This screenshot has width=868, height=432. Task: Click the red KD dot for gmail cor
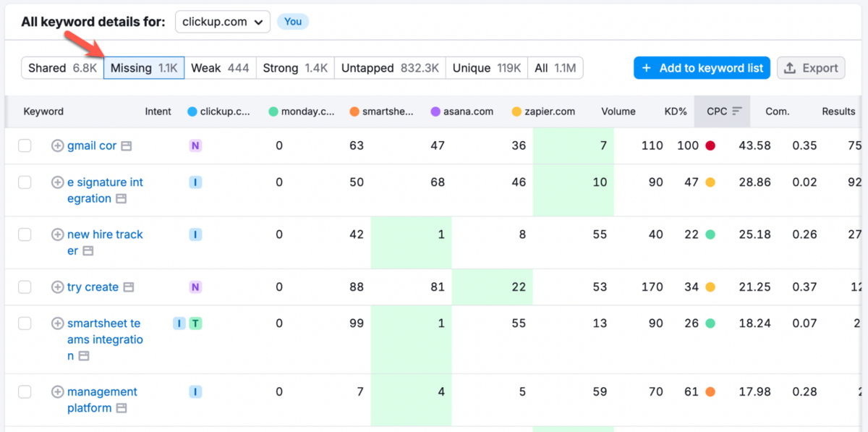pos(710,145)
